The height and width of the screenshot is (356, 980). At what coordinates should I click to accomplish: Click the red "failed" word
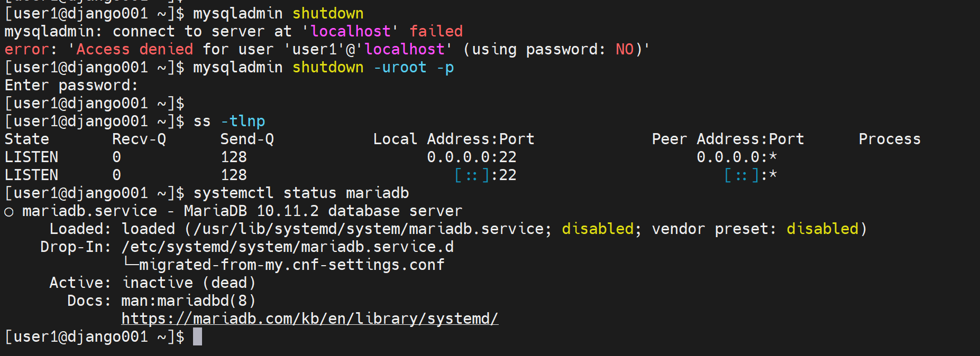(x=436, y=32)
